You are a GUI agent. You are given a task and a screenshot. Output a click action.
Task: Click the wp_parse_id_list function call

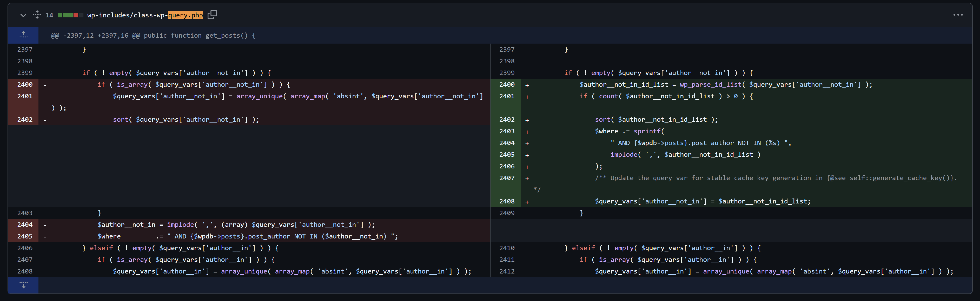(x=711, y=84)
